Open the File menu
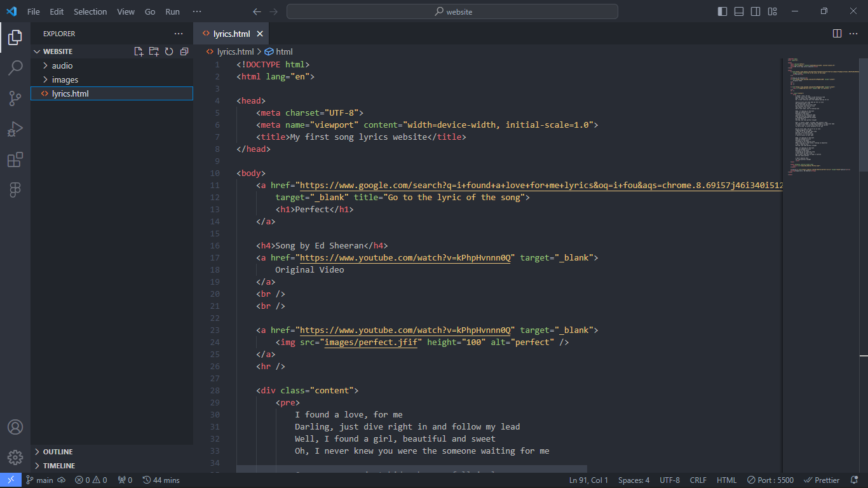868x488 pixels. [34, 11]
